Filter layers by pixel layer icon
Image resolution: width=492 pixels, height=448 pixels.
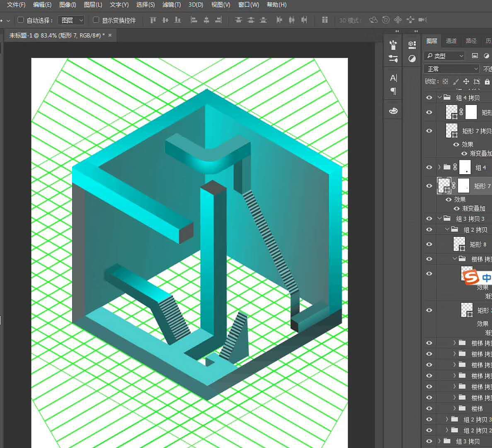[x=475, y=56]
